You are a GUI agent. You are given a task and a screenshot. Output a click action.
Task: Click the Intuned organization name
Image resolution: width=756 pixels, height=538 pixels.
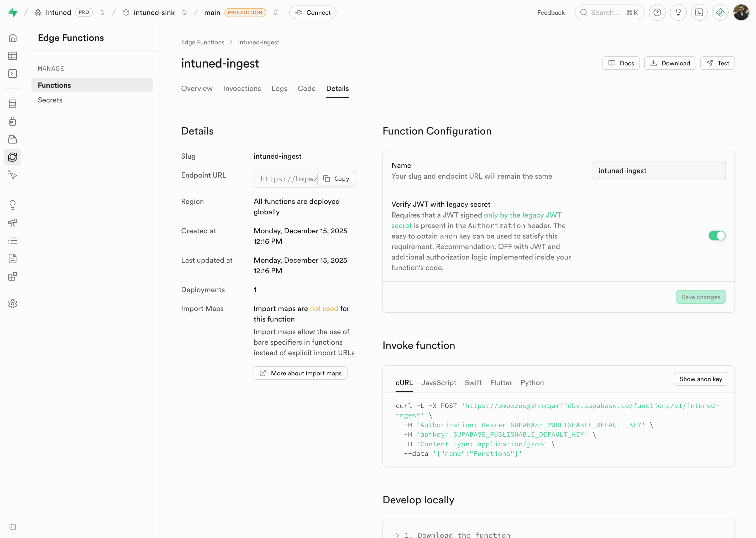tap(58, 13)
